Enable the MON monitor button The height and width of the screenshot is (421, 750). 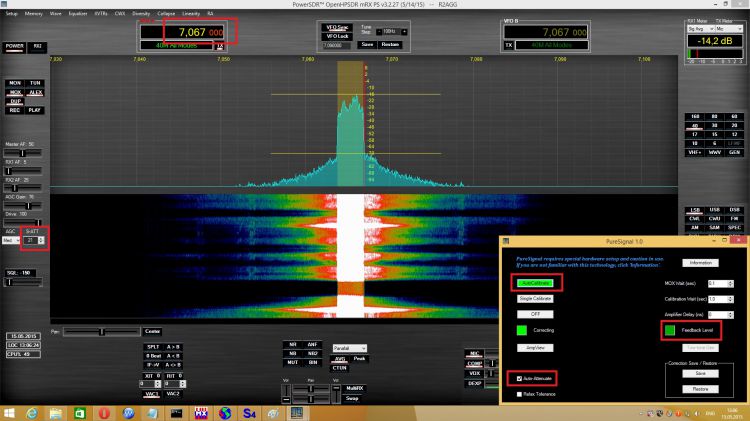tap(15, 83)
